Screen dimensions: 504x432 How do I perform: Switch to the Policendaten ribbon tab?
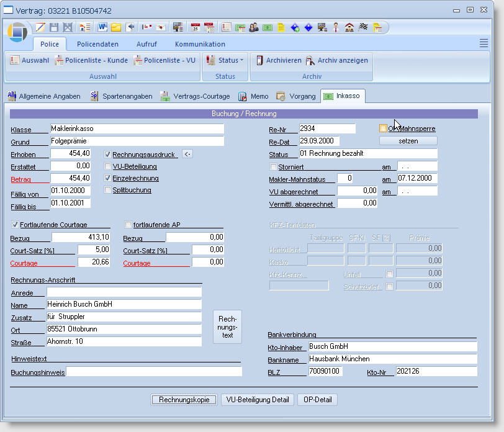click(97, 44)
